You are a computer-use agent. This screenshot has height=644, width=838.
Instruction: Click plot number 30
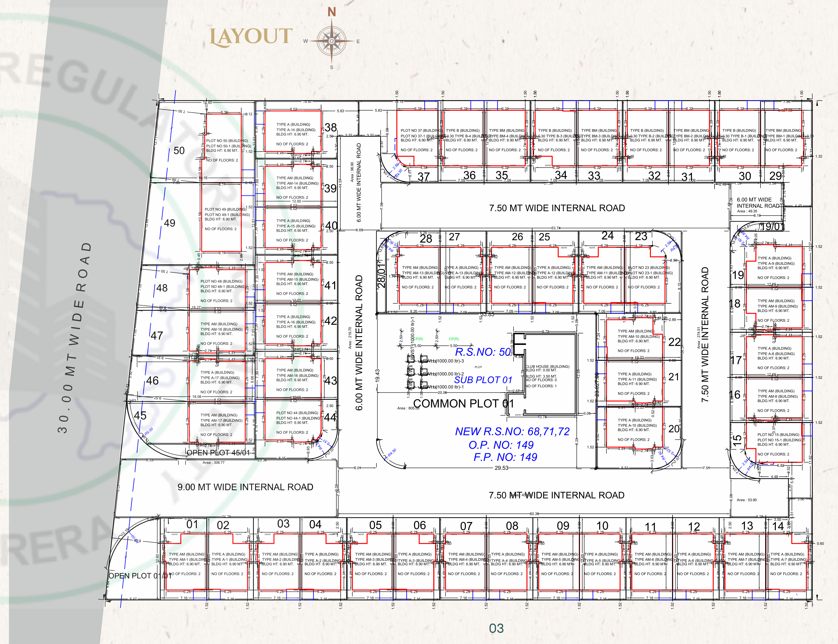coord(745,176)
